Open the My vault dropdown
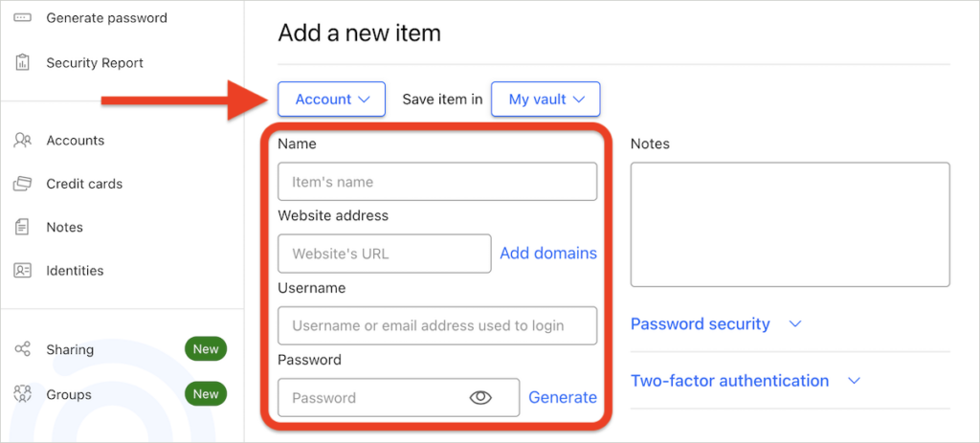 pyautogui.click(x=546, y=100)
